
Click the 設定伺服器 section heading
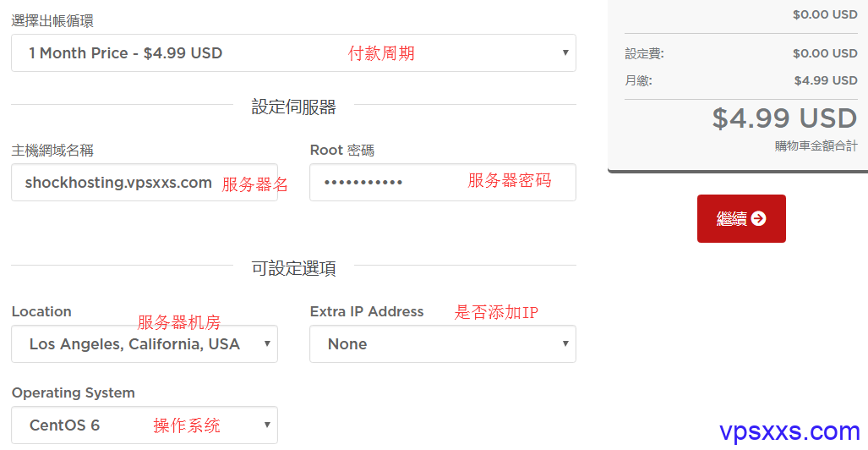point(293,107)
